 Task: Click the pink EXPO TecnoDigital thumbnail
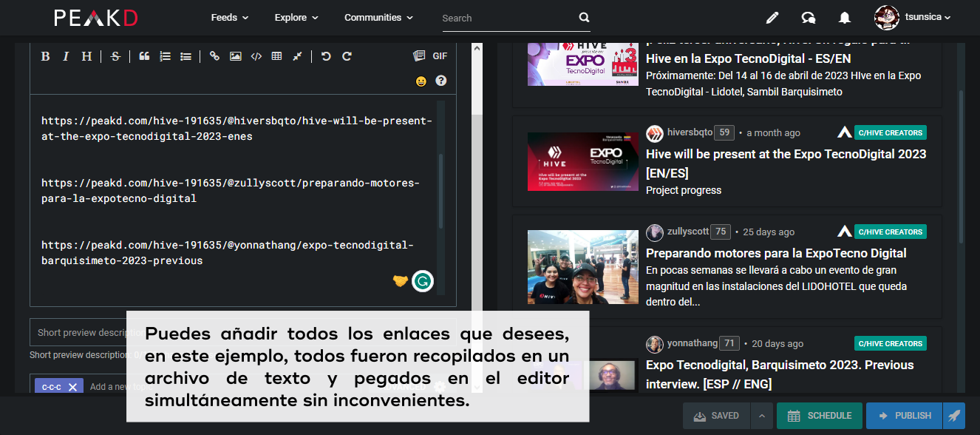point(583,64)
